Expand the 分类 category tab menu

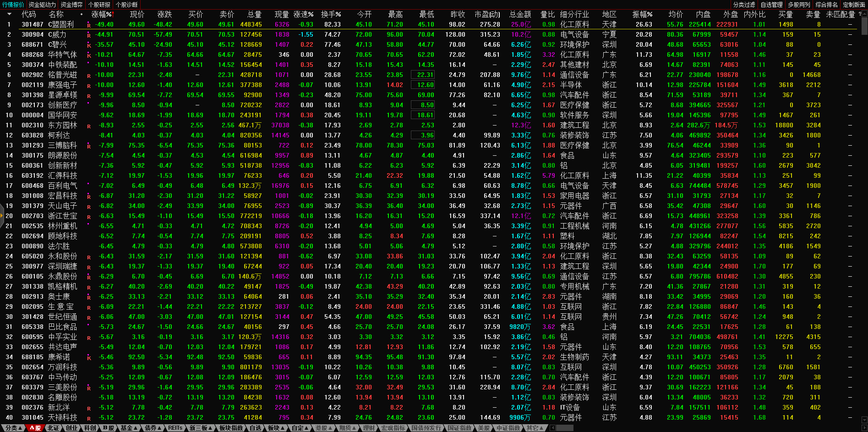(13, 428)
